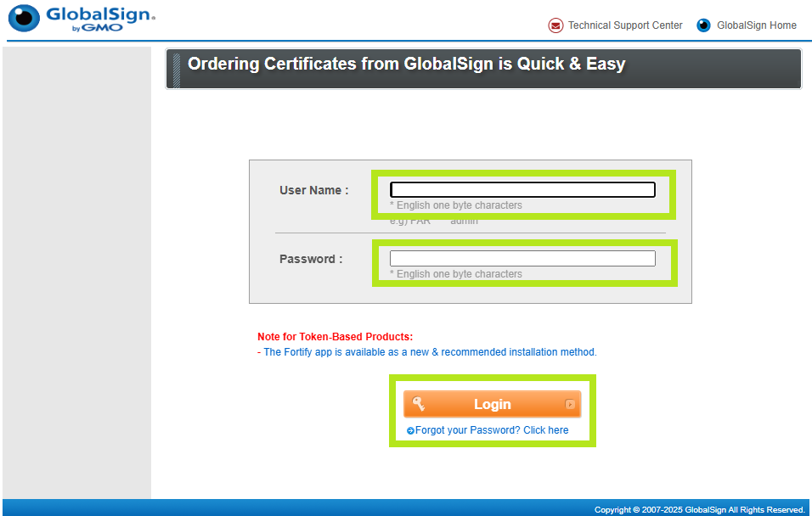Screen dimensions: 812x516
Task: Click the "User Name :" label
Action: 313,190
